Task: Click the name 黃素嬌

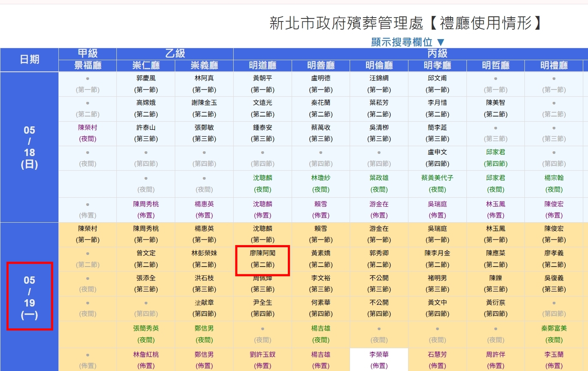Action: point(321,253)
